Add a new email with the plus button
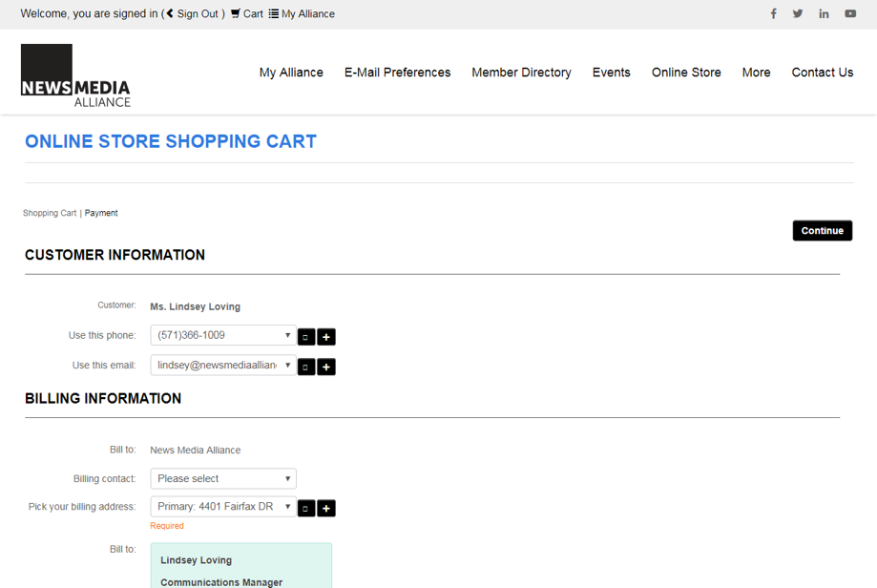The image size is (877, 588). (x=326, y=367)
